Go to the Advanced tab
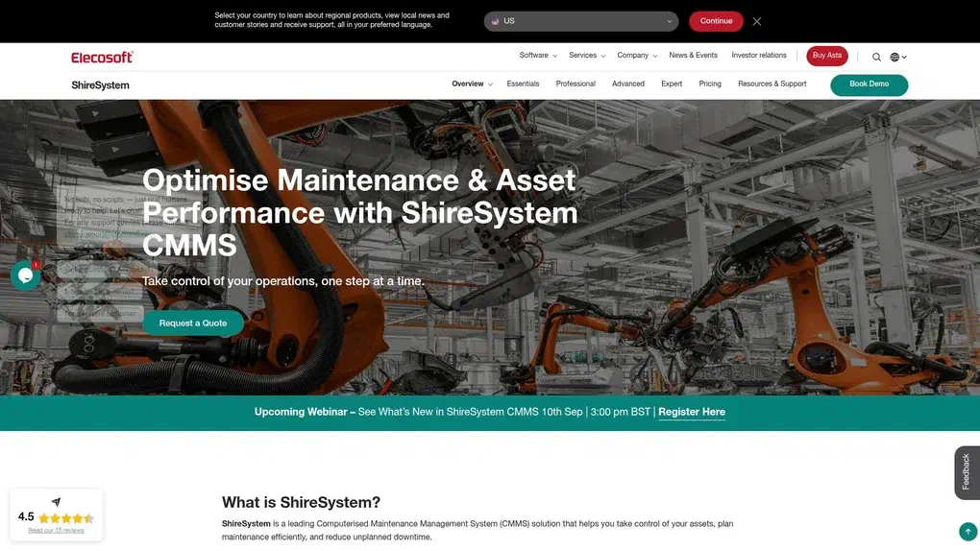Viewport: 980px width, 551px height. point(628,84)
